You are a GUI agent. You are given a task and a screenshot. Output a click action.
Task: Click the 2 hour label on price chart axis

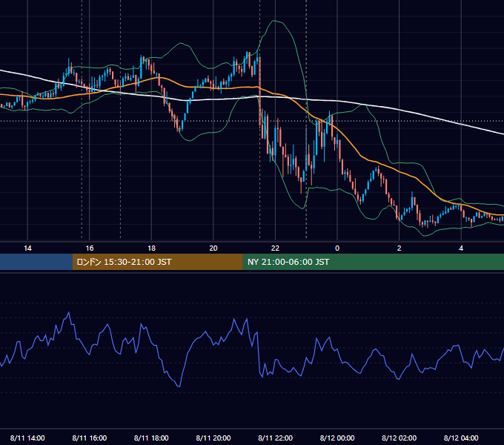coord(399,248)
